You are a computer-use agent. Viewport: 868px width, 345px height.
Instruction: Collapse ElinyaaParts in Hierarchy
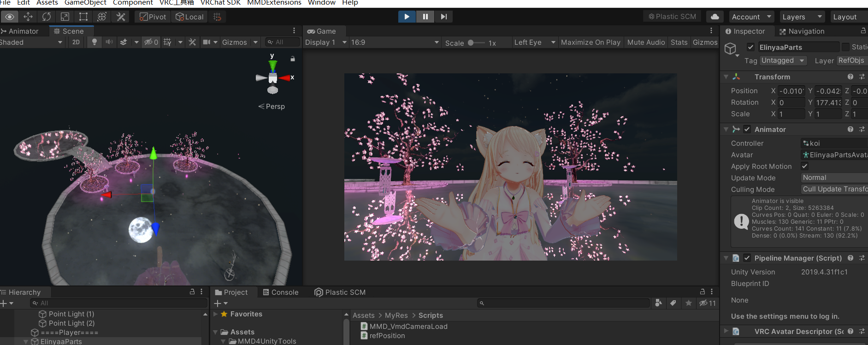click(x=25, y=341)
